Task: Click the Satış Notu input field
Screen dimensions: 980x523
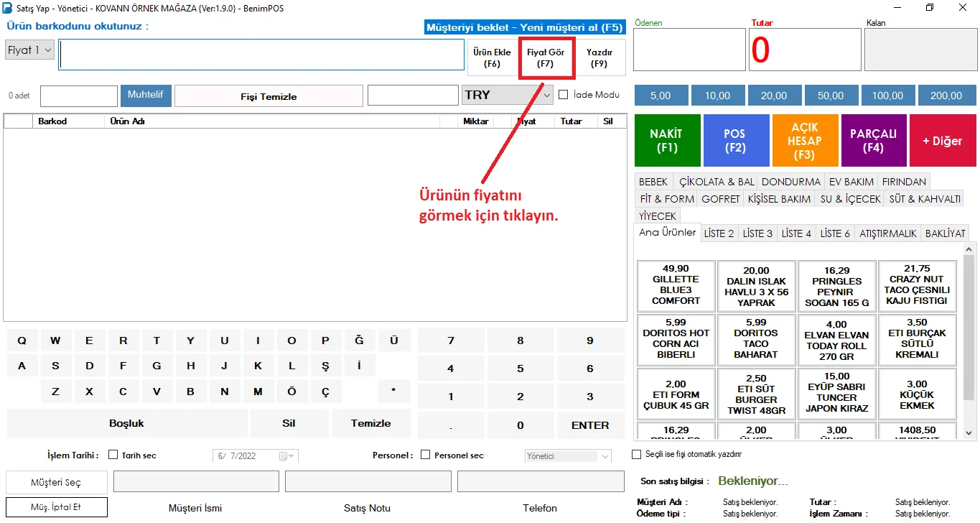Action: click(x=368, y=481)
